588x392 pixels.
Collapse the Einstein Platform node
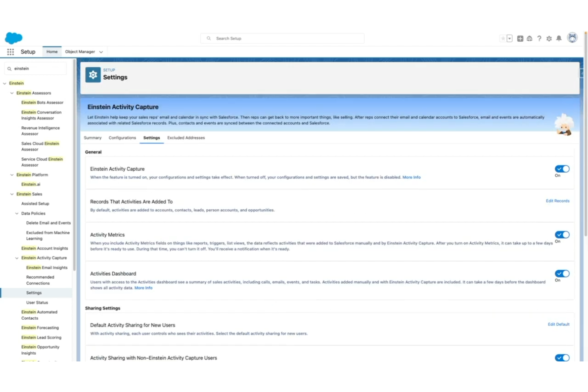[12, 175]
